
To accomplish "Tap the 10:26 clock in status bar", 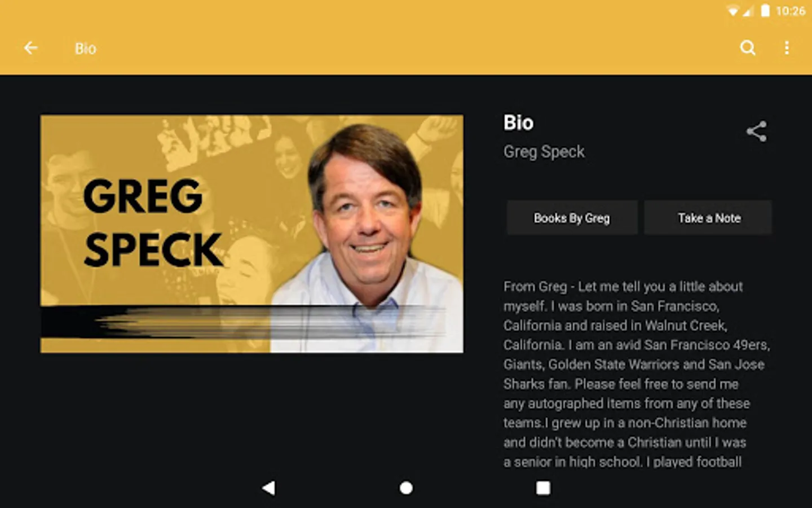I will tap(791, 11).
